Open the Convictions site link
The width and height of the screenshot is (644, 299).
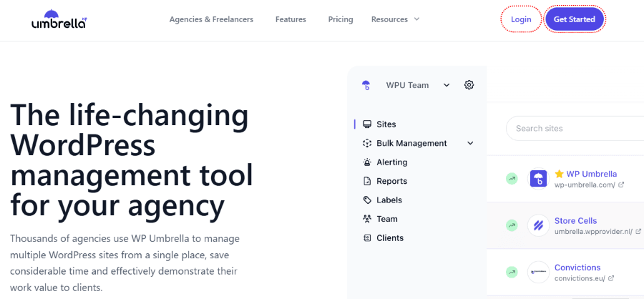pyautogui.click(x=577, y=268)
